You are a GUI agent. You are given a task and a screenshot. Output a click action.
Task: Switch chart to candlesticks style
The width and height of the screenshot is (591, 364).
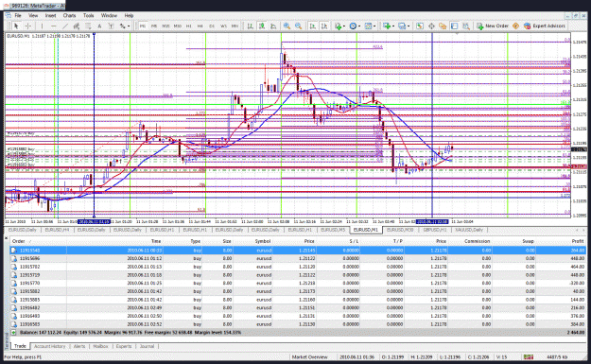point(262,26)
